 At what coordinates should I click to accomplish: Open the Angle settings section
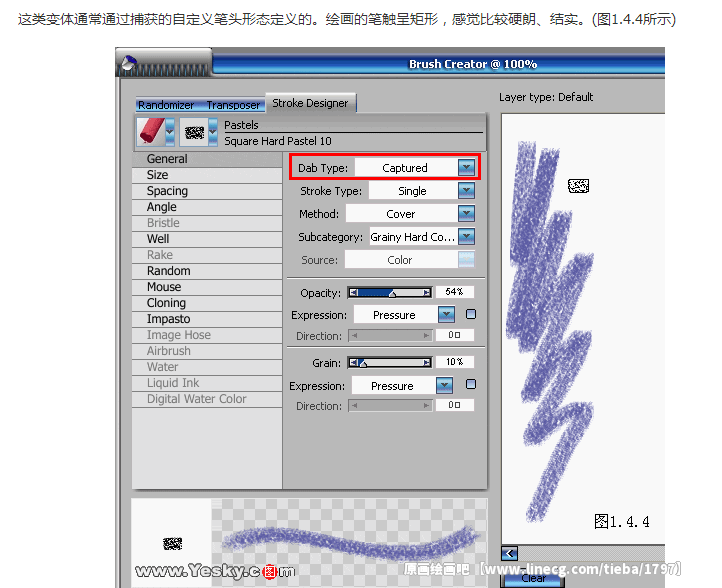point(207,207)
